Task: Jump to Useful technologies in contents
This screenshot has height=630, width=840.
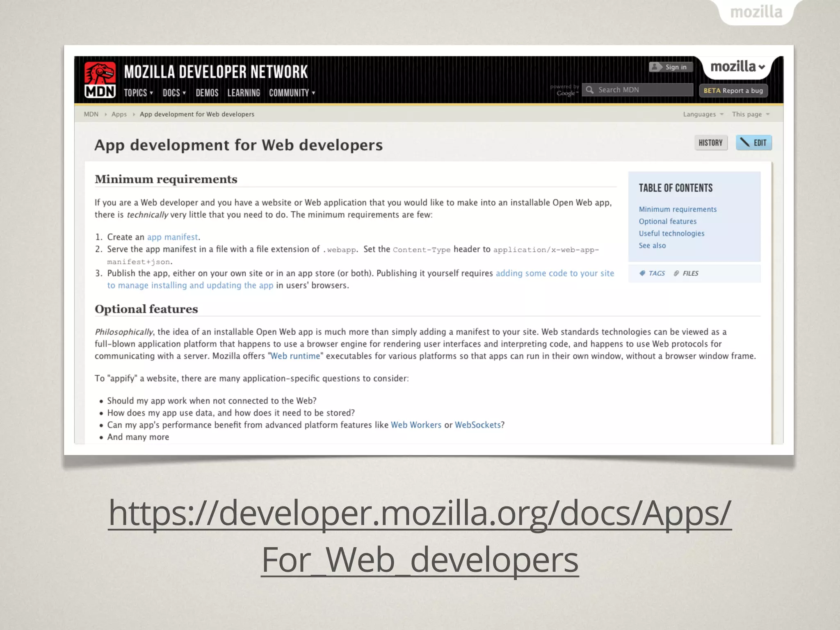Action: (x=671, y=233)
